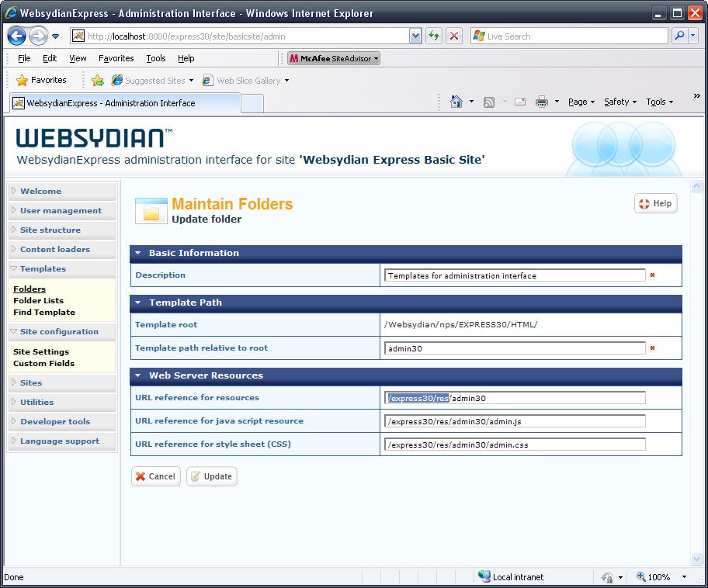Click the Stop loading red X icon
Screen dimensions: 708x588
(x=454, y=36)
